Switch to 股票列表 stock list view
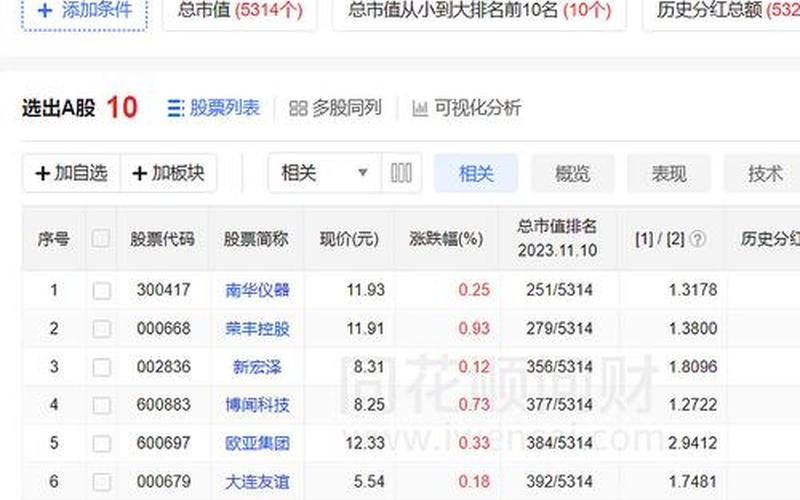Viewport: 800px width, 500px height. [x=214, y=108]
